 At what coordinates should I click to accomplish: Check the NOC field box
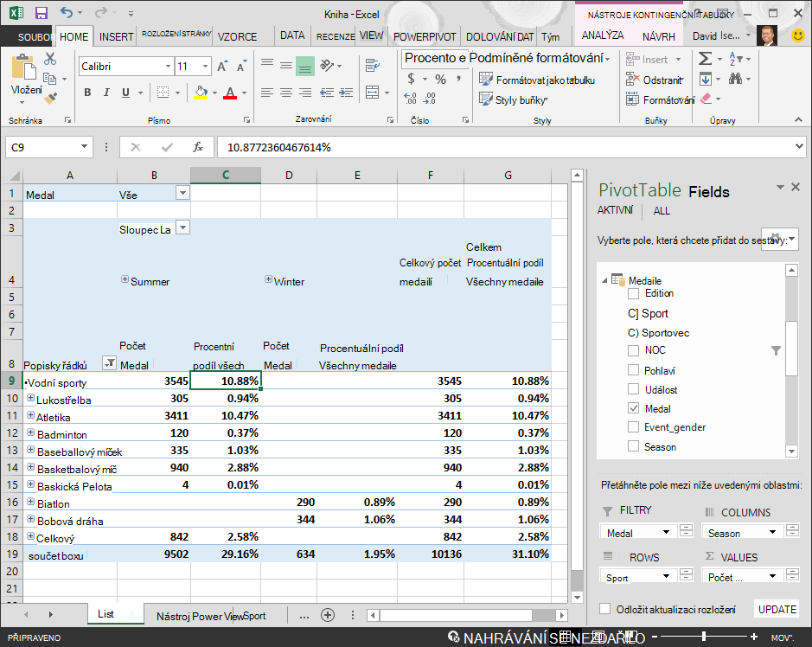pos(633,350)
